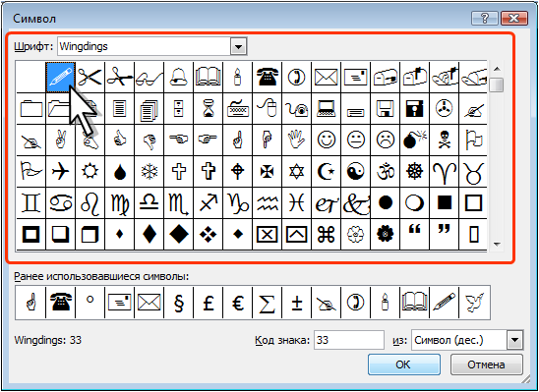Pick the hourglass symbol

pos(208,109)
